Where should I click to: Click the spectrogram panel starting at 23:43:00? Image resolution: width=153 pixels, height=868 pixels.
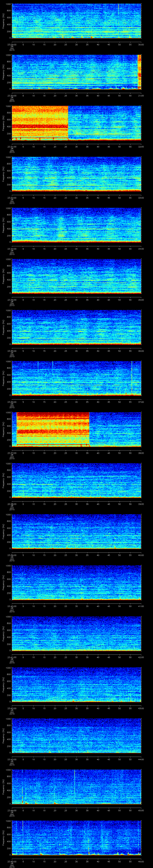click(77, 736)
